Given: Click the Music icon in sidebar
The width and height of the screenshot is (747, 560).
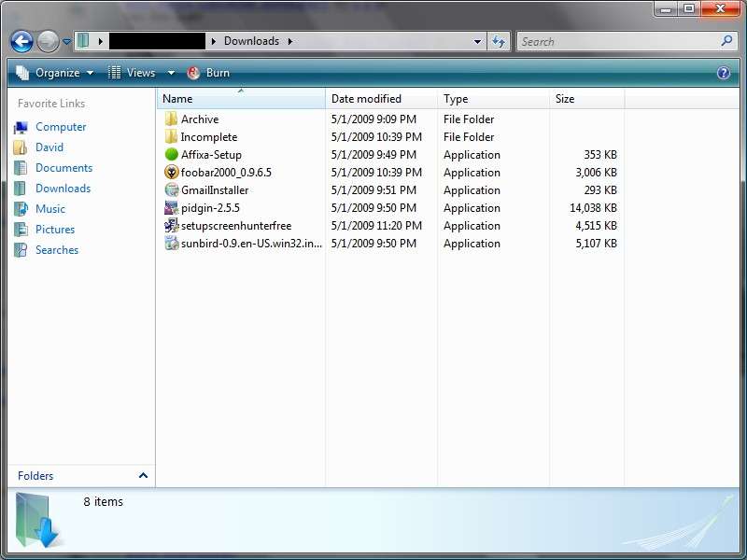Looking at the screenshot, I should (21, 209).
